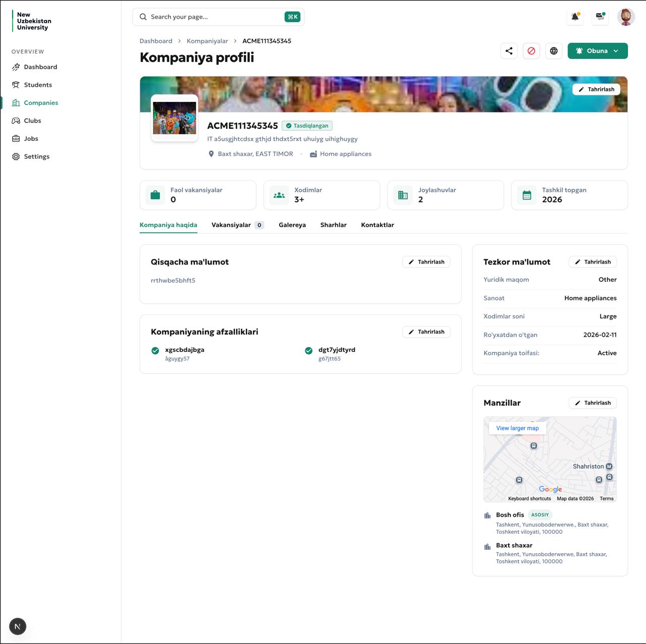Edit the Manzillar section

pos(593,403)
